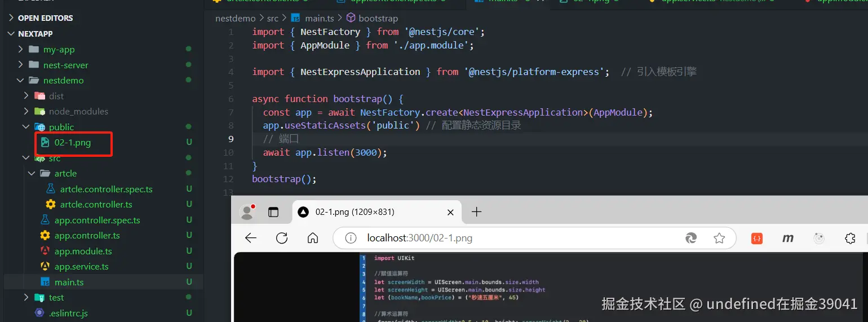Viewport: 868px width, 322px height.
Task: Click the src folder label in explorer
Action: (55, 158)
